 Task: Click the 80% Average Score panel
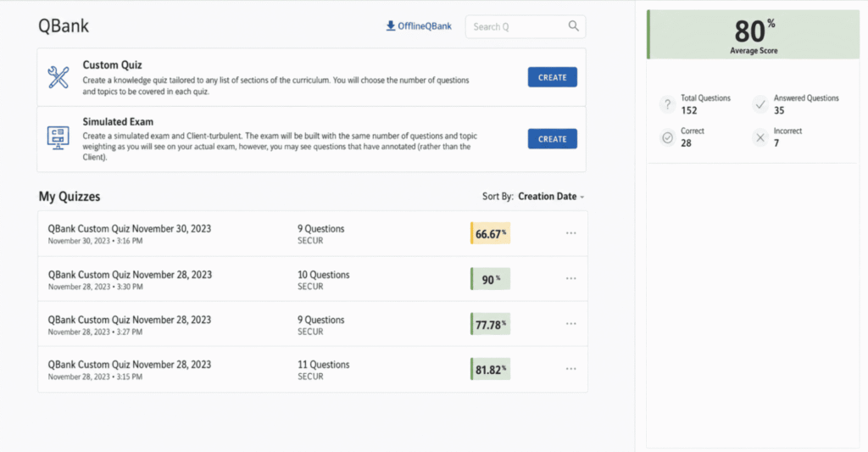pyautogui.click(x=754, y=34)
